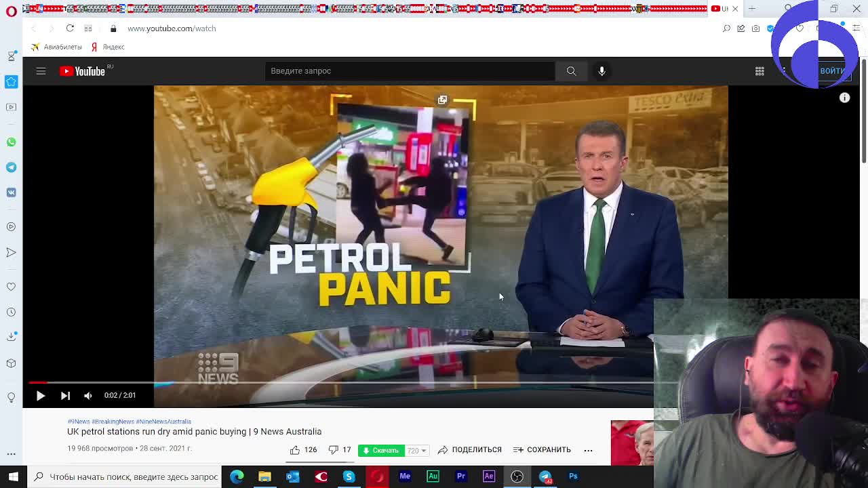Reload the YouTube page

(x=70, y=28)
